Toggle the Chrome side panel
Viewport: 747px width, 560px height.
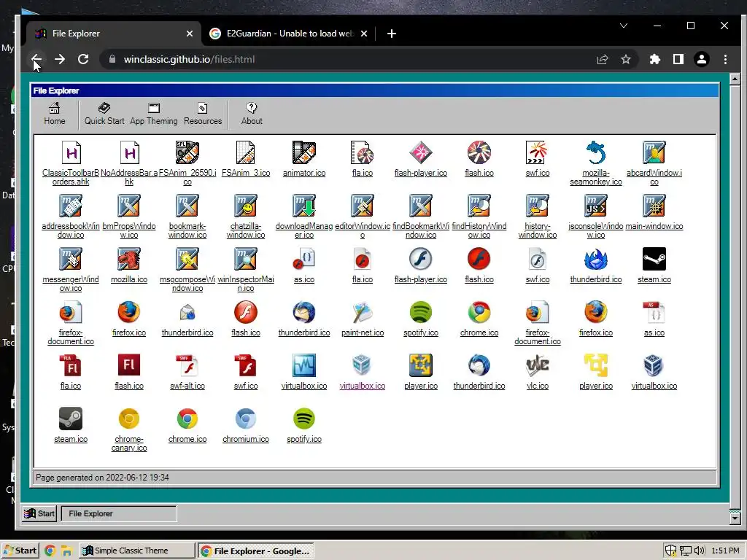click(x=678, y=60)
